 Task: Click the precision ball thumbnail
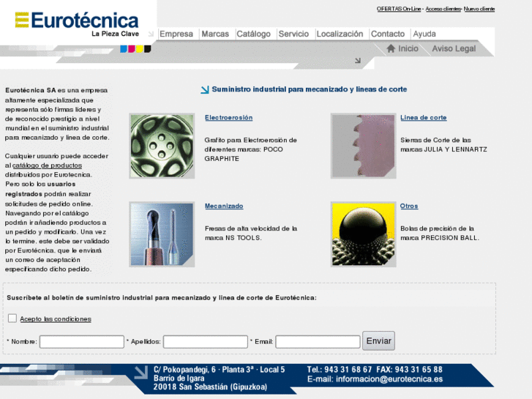pos(364,234)
